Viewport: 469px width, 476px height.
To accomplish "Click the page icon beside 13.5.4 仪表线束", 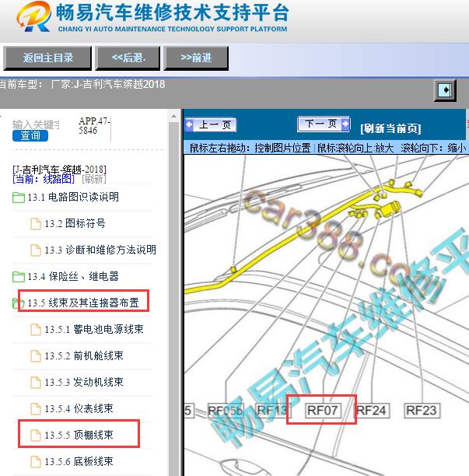I will point(36,409).
